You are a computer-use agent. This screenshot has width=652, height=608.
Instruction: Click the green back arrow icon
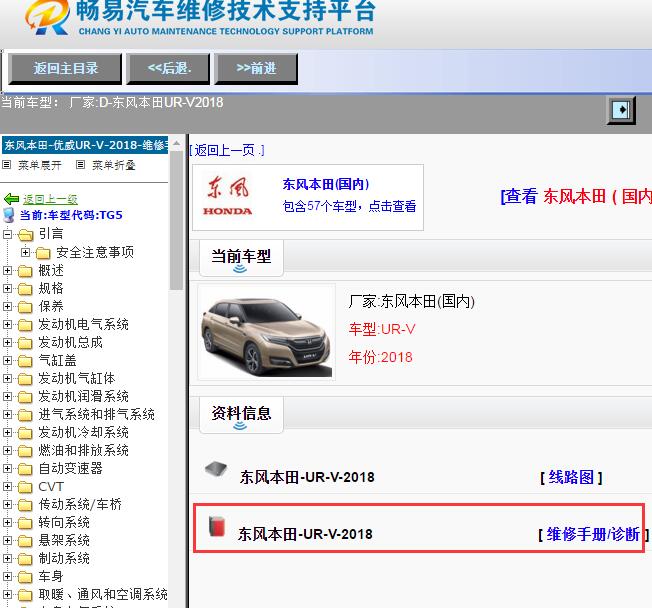tap(11, 199)
